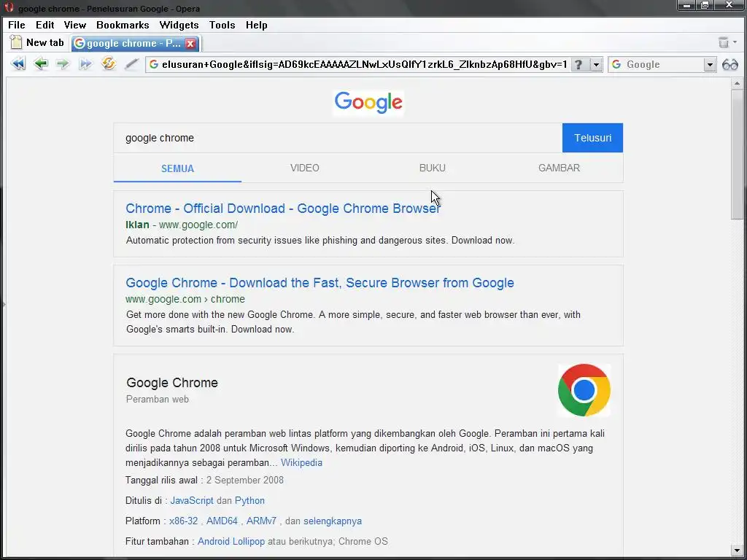Open the x86-32 platform link
The height and width of the screenshot is (560, 747).
[x=183, y=521]
